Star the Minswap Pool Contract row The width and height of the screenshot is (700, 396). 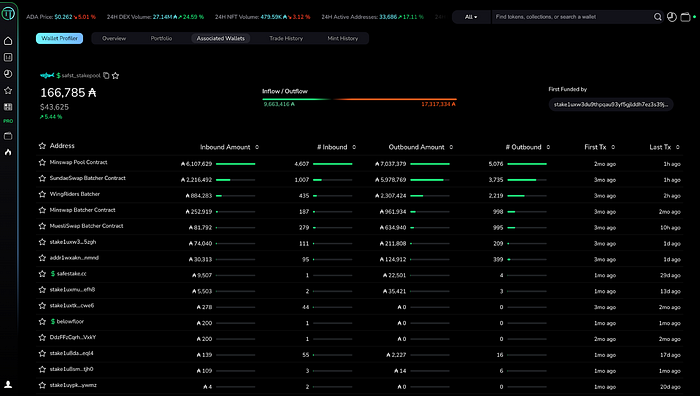[x=42, y=163]
